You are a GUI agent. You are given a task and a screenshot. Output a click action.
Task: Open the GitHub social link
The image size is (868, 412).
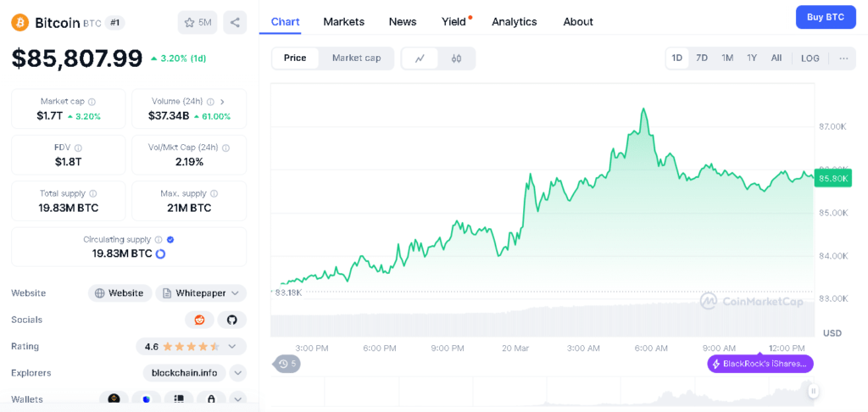[x=232, y=320]
